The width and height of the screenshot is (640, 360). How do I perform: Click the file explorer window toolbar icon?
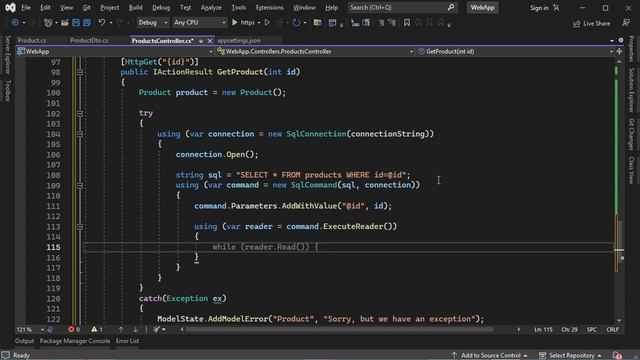[x=317, y=23]
